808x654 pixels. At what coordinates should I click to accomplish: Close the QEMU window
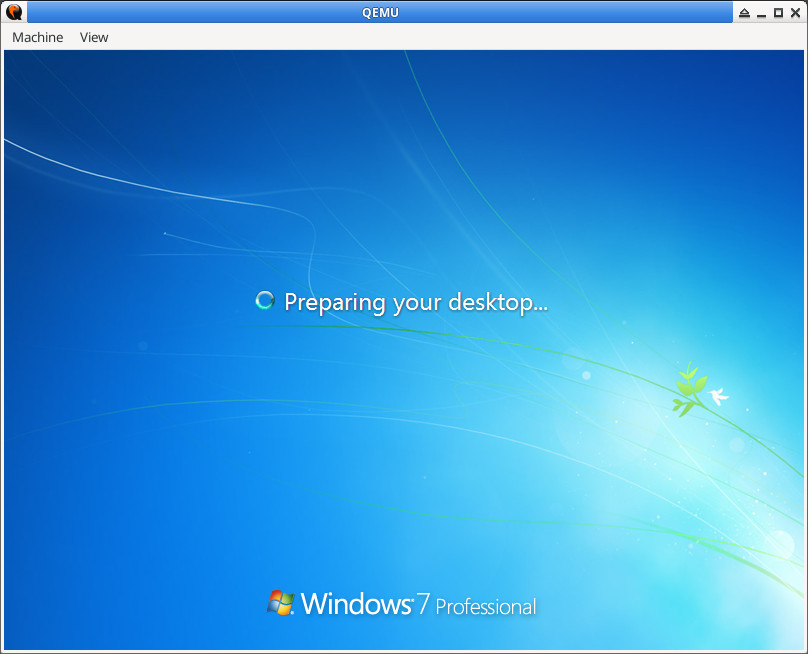pyautogui.click(x=795, y=13)
